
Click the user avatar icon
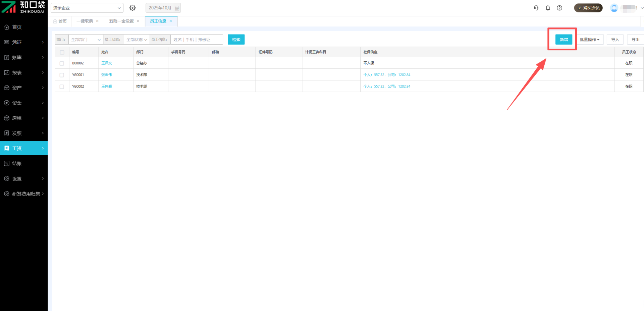tap(614, 8)
